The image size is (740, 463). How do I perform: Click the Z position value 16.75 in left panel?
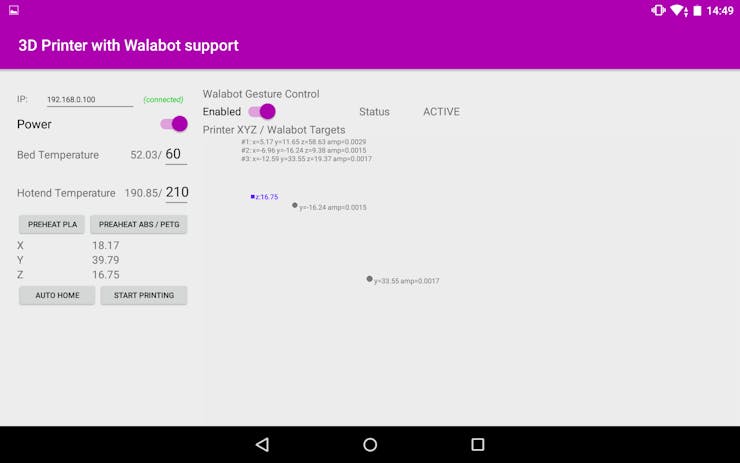point(106,275)
